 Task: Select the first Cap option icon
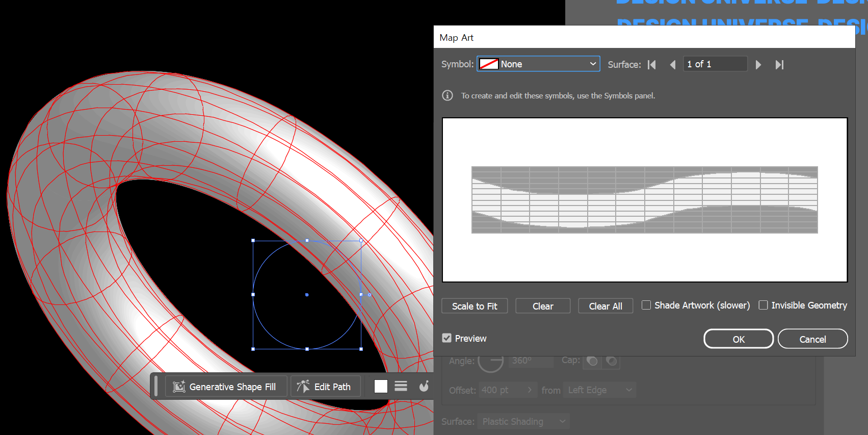592,361
